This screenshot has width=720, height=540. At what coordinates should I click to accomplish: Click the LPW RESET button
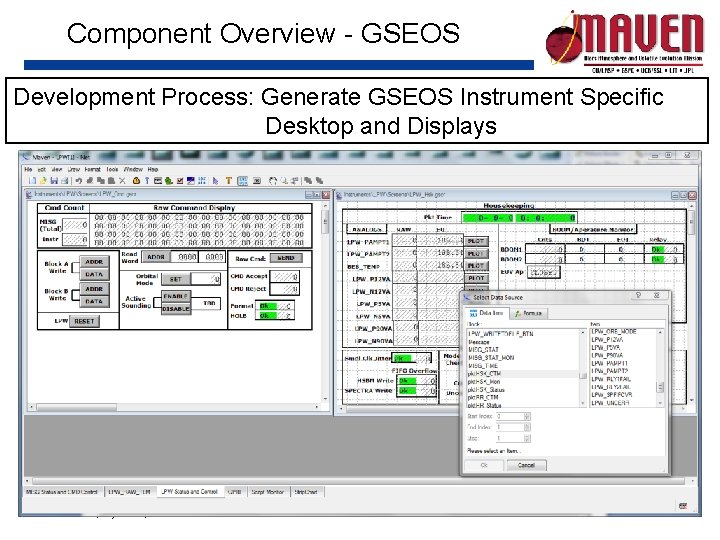pos(84,321)
